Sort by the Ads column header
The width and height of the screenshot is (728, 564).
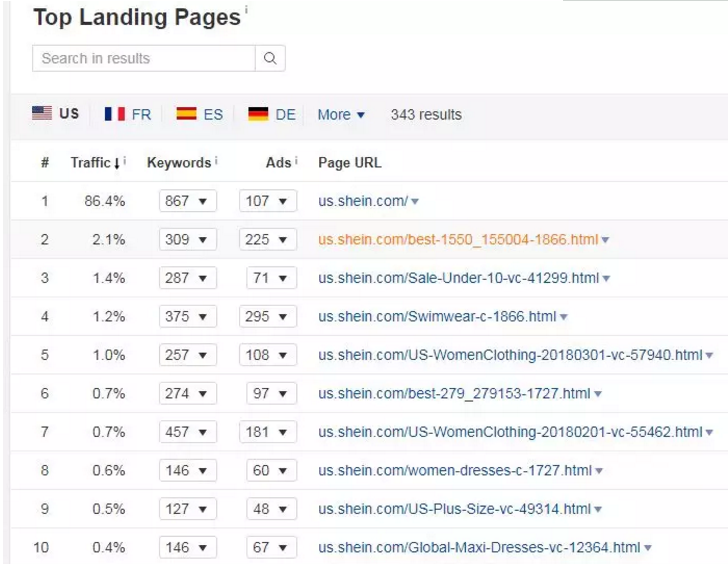279,162
